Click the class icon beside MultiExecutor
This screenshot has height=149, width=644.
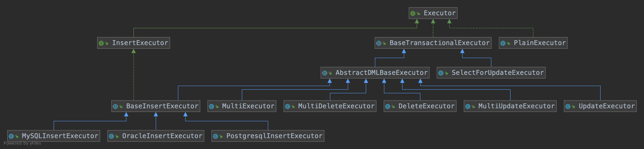[x=212, y=106]
